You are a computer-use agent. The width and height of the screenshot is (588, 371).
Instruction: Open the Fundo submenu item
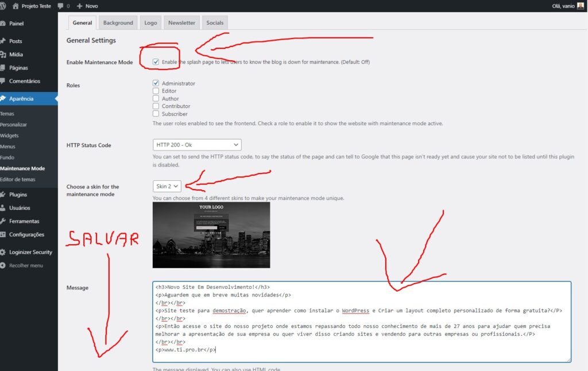pos(7,157)
